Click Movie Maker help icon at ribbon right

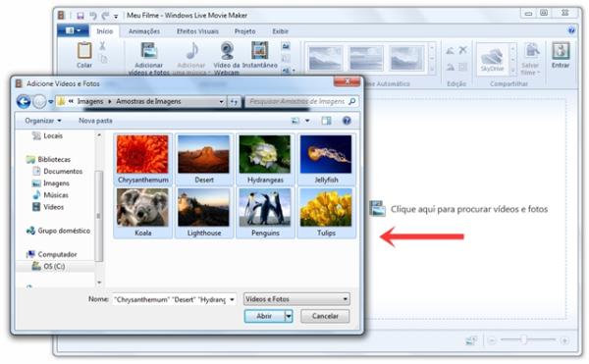point(571,30)
